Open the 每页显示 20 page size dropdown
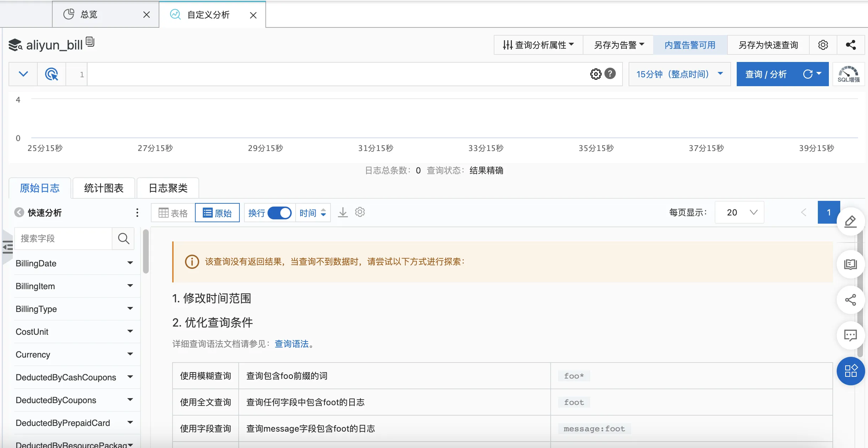The width and height of the screenshot is (868, 448). [739, 213]
